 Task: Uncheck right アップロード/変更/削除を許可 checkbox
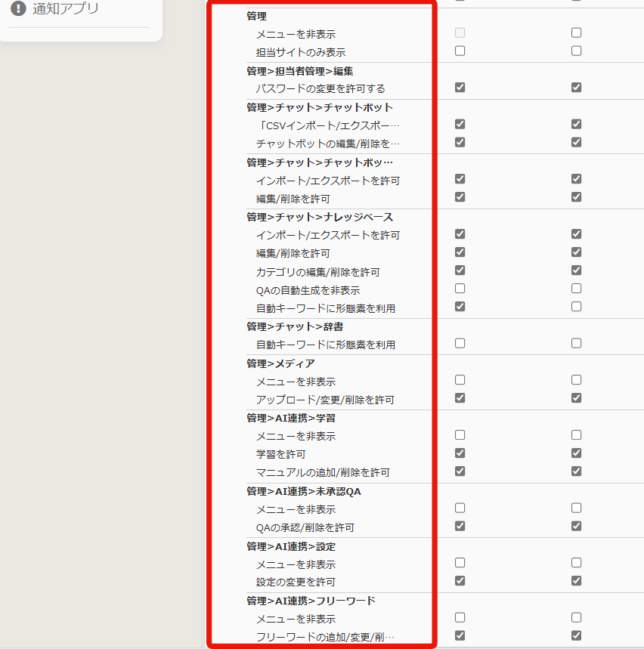click(576, 398)
